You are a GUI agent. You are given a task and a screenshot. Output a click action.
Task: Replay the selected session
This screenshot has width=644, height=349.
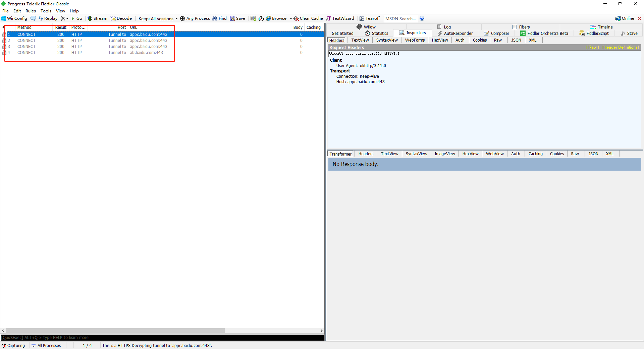point(48,18)
